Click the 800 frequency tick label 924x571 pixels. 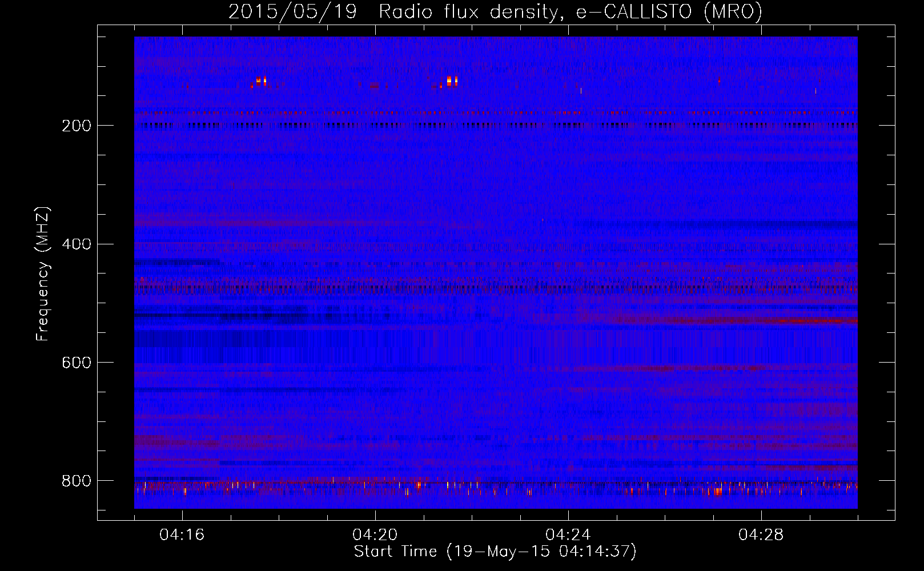pyautogui.click(x=77, y=481)
